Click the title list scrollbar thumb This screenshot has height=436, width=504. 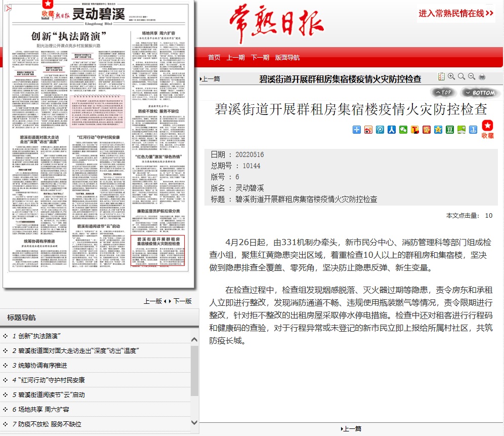pyautogui.click(x=194, y=371)
